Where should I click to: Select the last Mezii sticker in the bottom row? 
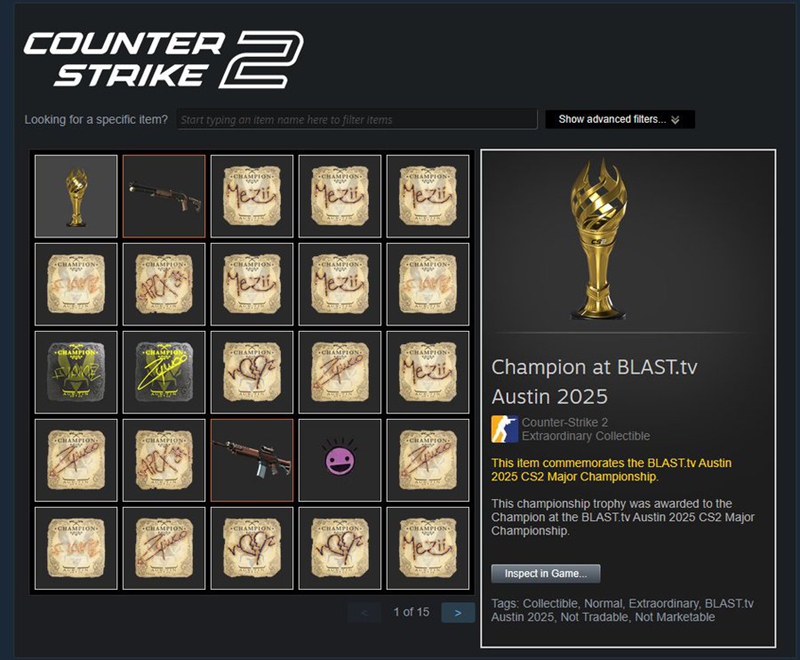point(428,548)
